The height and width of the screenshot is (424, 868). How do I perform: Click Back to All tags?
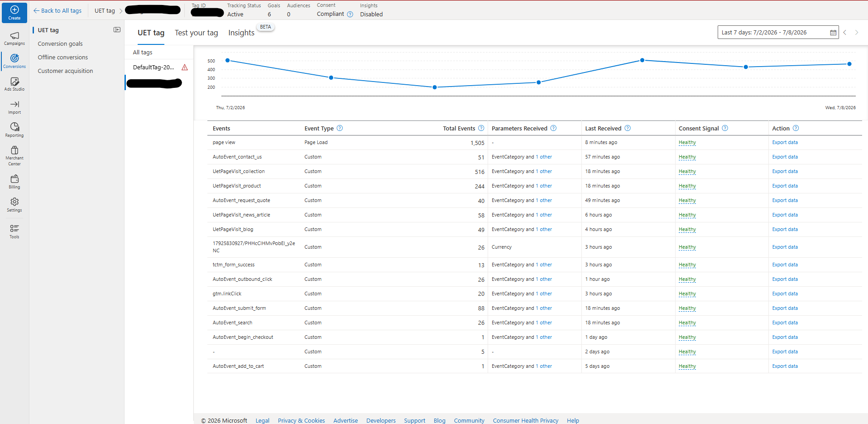[58, 10]
